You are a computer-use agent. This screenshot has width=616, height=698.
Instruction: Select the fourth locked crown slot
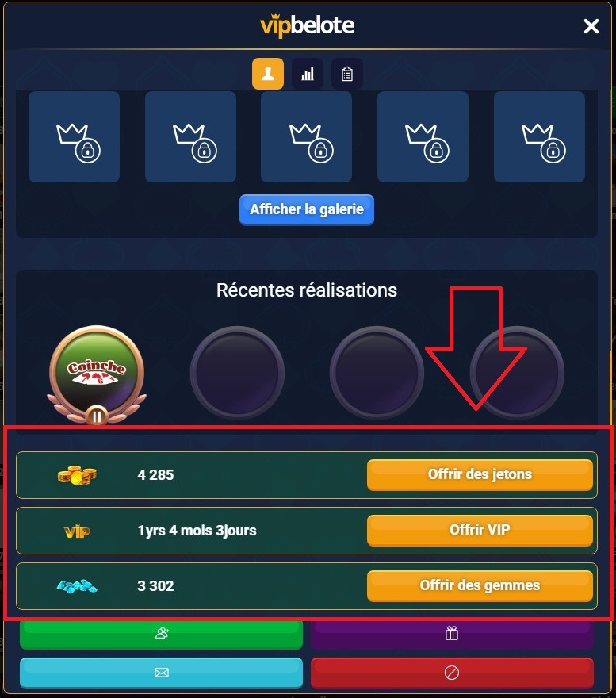pos(423,136)
